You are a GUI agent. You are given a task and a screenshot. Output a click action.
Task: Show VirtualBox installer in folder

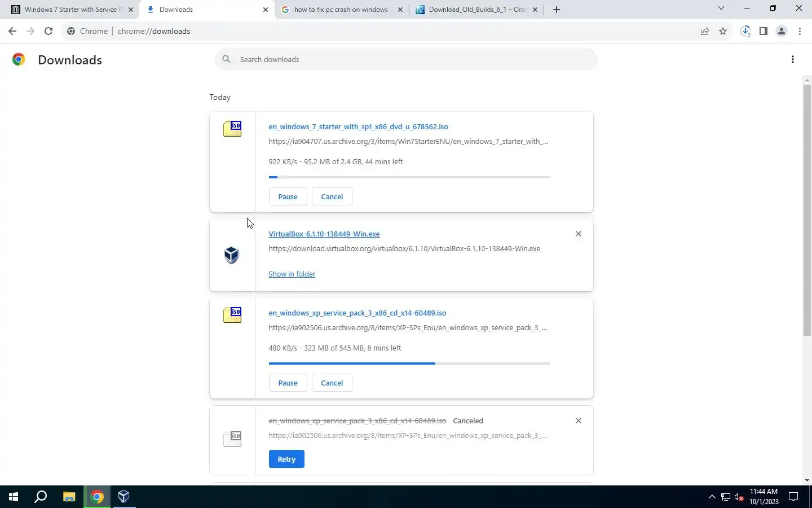point(292,274)
